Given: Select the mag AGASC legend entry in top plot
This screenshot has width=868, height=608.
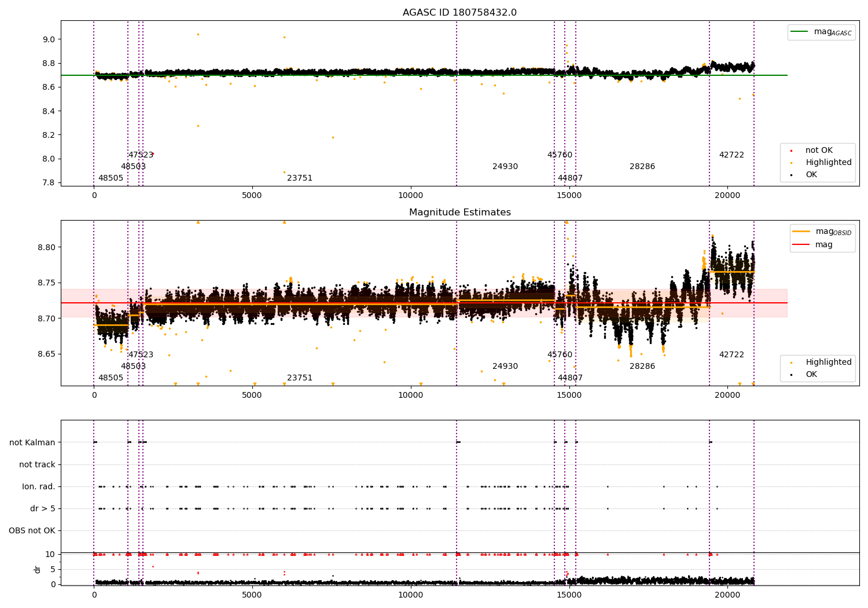Looking at the screenshot, I should [822, 32].
